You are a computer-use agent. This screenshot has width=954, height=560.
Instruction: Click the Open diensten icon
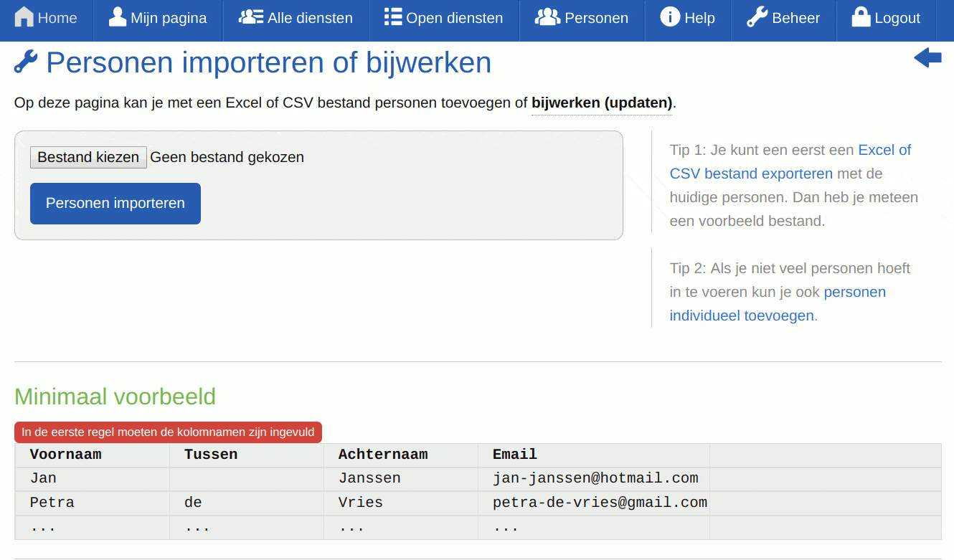(x=392, y=16)
